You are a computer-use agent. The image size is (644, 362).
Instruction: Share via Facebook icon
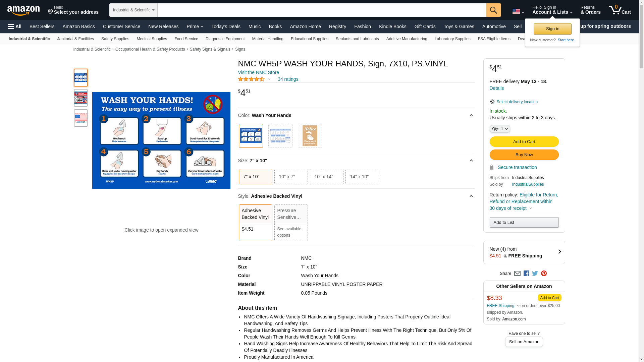click(x=526, y=274)
